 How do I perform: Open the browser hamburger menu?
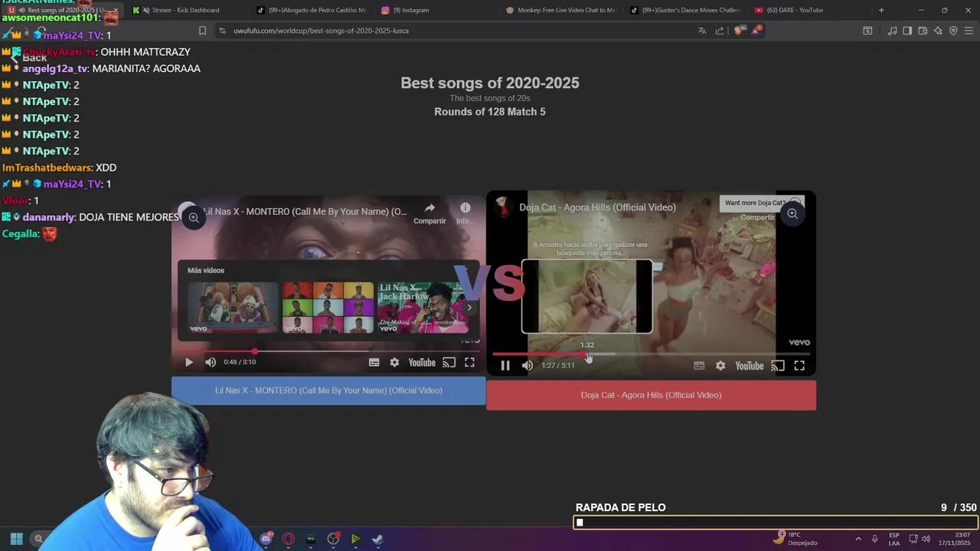(x=969, y=31)
